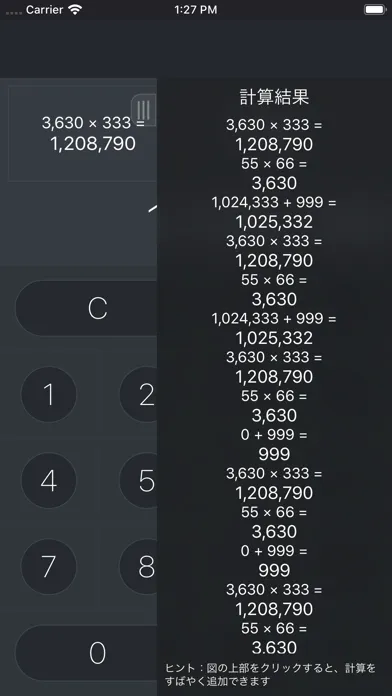Tap the wide 0 key
The image size is (392, 696).
point(87,653)
